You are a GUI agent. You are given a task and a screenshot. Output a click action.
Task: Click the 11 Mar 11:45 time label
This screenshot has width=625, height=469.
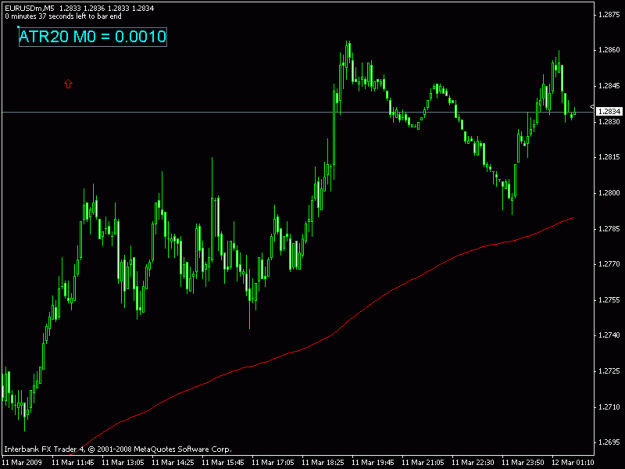click(73, 463)
